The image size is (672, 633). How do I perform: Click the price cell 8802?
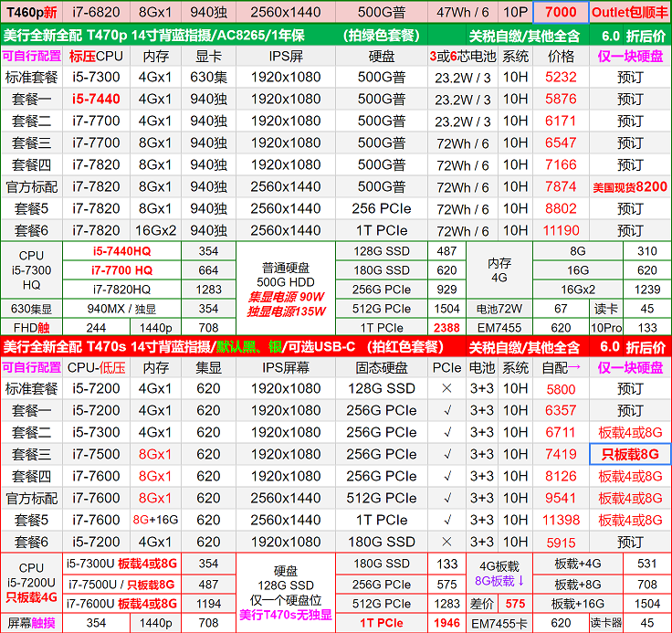tap(561, 208)
